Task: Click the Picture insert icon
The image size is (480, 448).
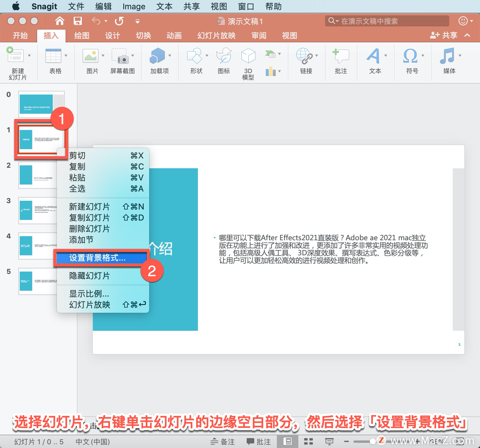Action: pyautogui.click(x=91, y=56)
